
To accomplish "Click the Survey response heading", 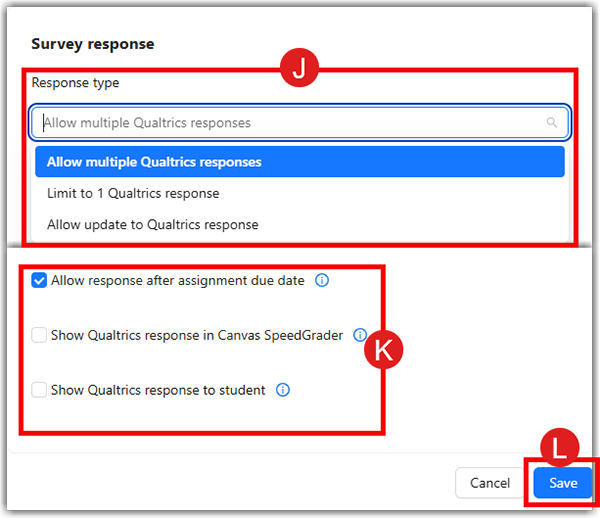I will click(x=92, y=44).
